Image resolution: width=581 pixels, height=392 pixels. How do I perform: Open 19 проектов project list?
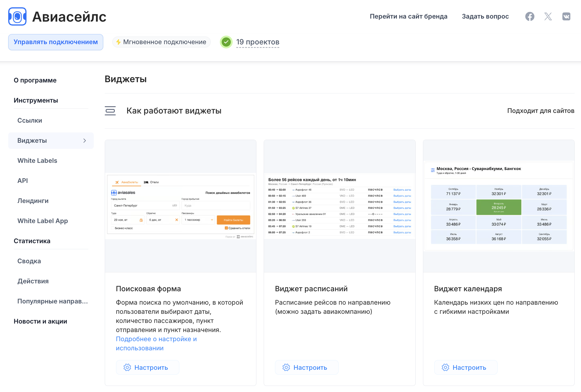[258, 42]
